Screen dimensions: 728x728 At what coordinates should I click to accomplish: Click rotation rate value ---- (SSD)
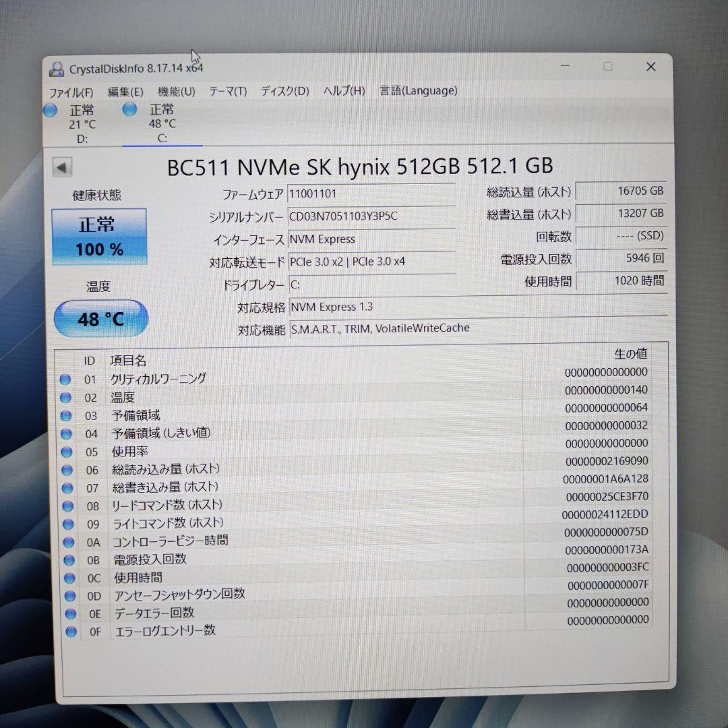tap(621, 236)
